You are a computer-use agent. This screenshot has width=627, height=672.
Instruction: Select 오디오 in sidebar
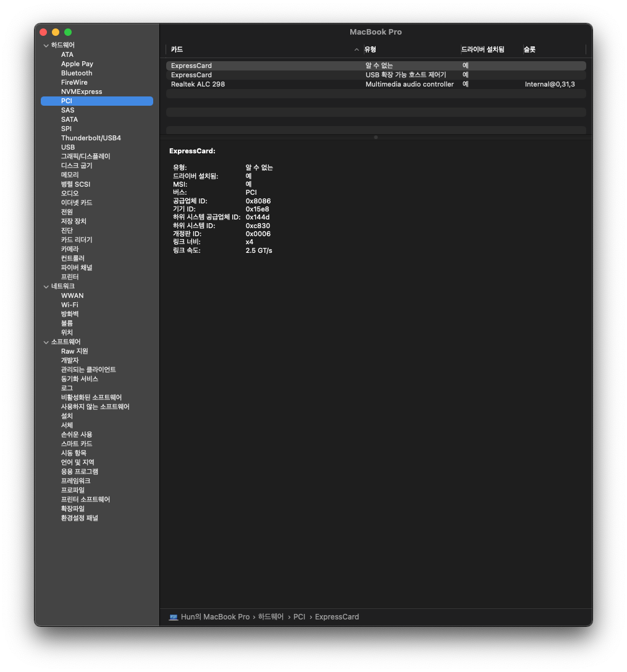tap(70, 194)
